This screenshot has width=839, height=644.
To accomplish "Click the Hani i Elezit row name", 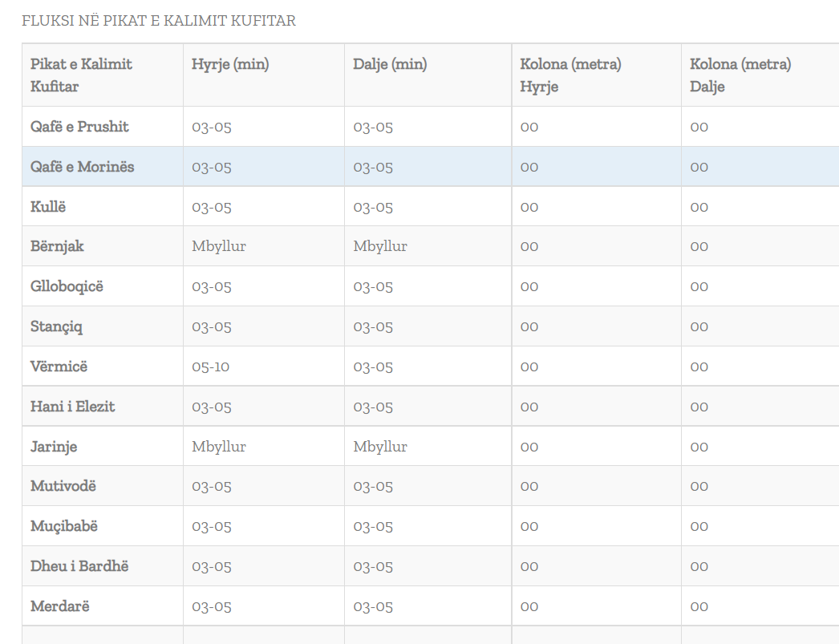I will click(x=72, y=407).
